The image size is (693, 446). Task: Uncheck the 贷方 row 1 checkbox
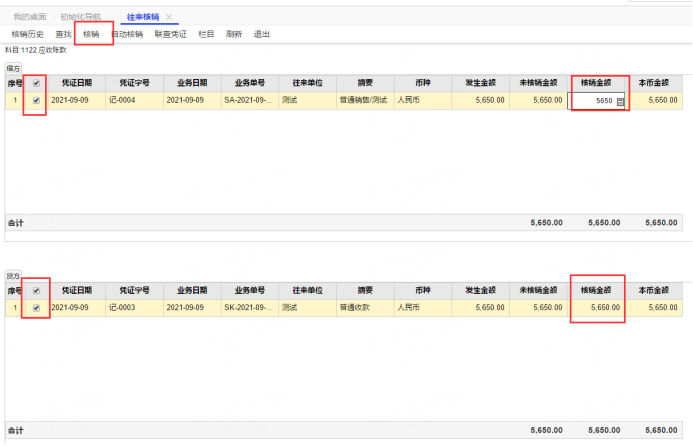(36, 308)
